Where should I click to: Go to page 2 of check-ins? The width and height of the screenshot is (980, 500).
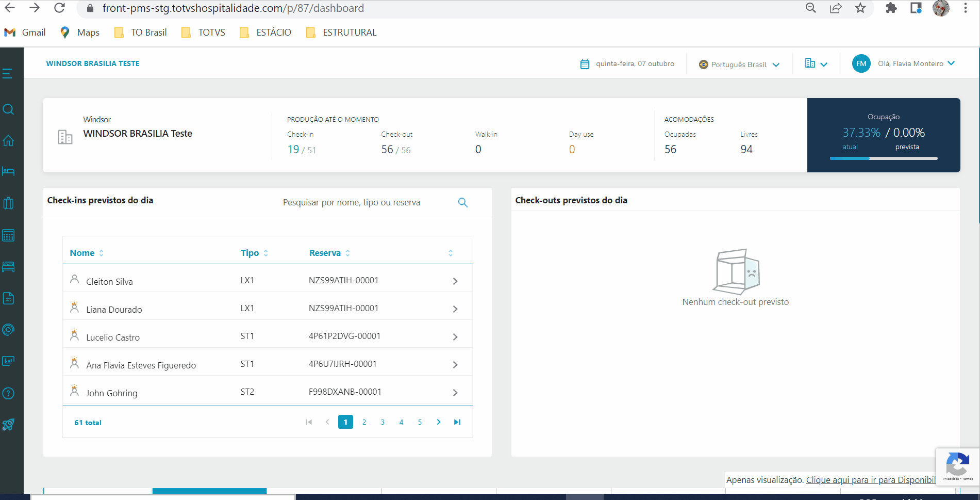pyautogui.click(x=364, y=422)
